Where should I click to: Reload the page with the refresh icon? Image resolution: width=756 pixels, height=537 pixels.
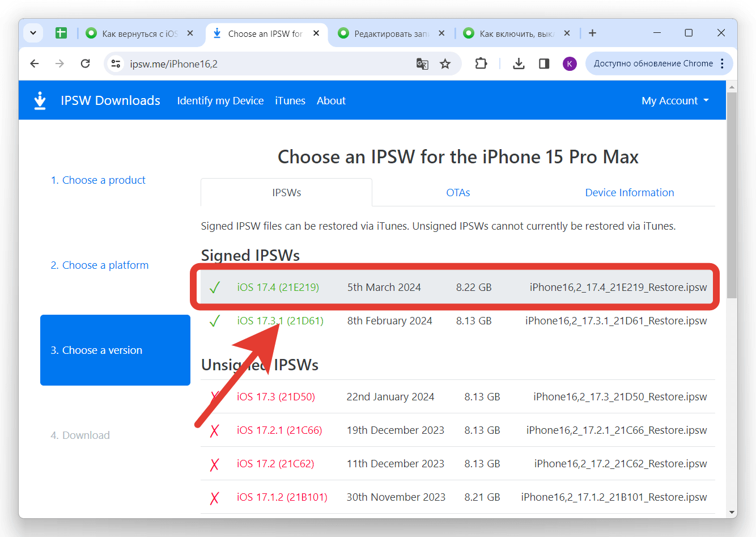[85, 64]
